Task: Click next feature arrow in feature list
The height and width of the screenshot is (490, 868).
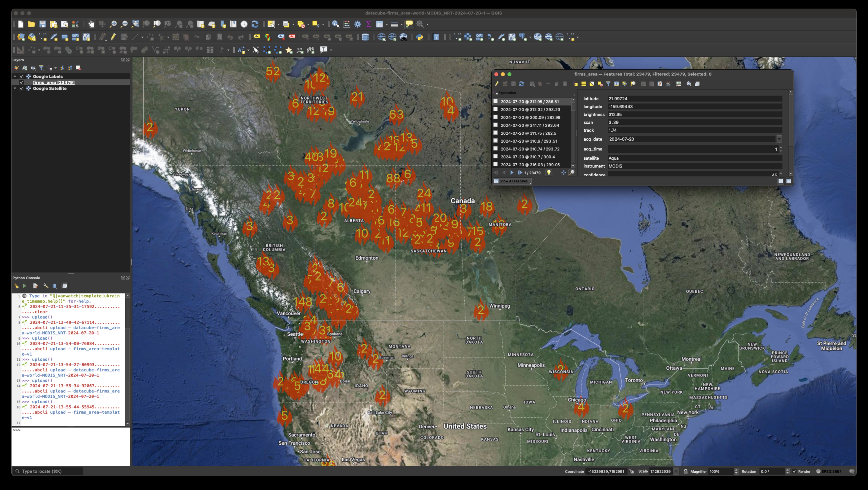Action: [512, 173]
